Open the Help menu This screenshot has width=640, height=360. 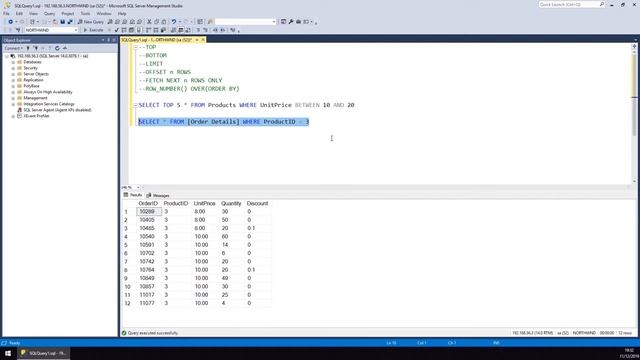coord(122,13)
